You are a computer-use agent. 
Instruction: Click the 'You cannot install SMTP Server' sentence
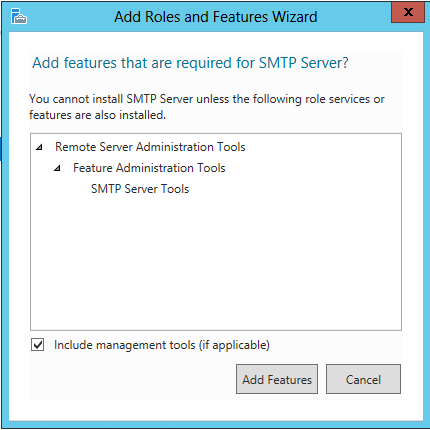207,99
